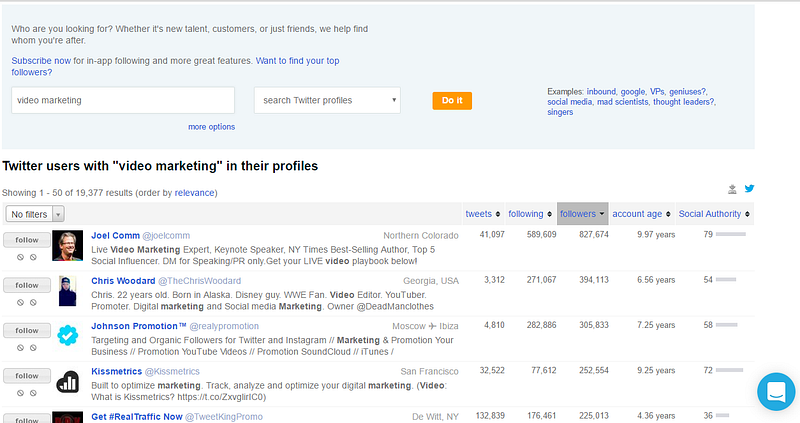Image resolution: width=800 pixels, height=423 pixels.
Task: Click the google example link
Action: pyautogui.click(x=633, y=92)
